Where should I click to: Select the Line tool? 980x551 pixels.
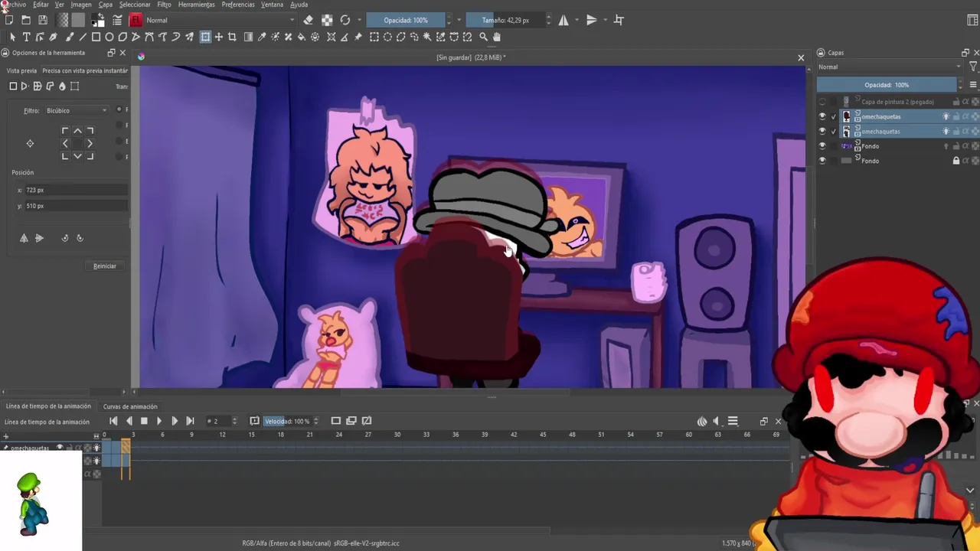click(x=83, y=37)
